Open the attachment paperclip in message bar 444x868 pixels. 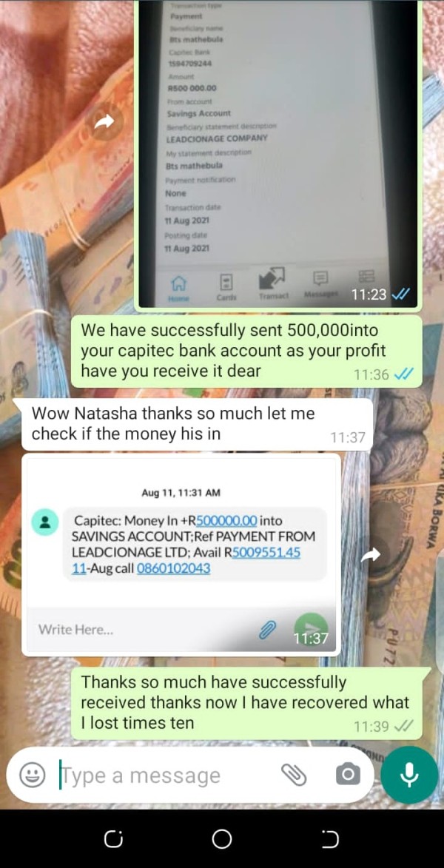[x=294, y=775]
